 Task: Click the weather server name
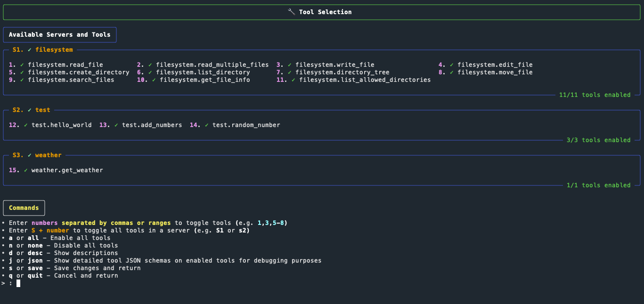point(49,155)
